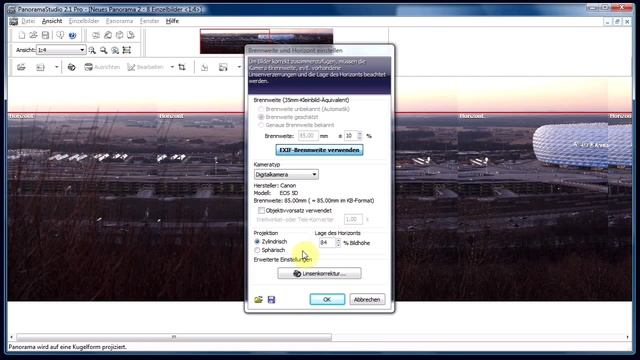Click the left scroll arrow of horizontal scrollbar
640x360 pixels.
pyautogui.click(x=11, y=337)
